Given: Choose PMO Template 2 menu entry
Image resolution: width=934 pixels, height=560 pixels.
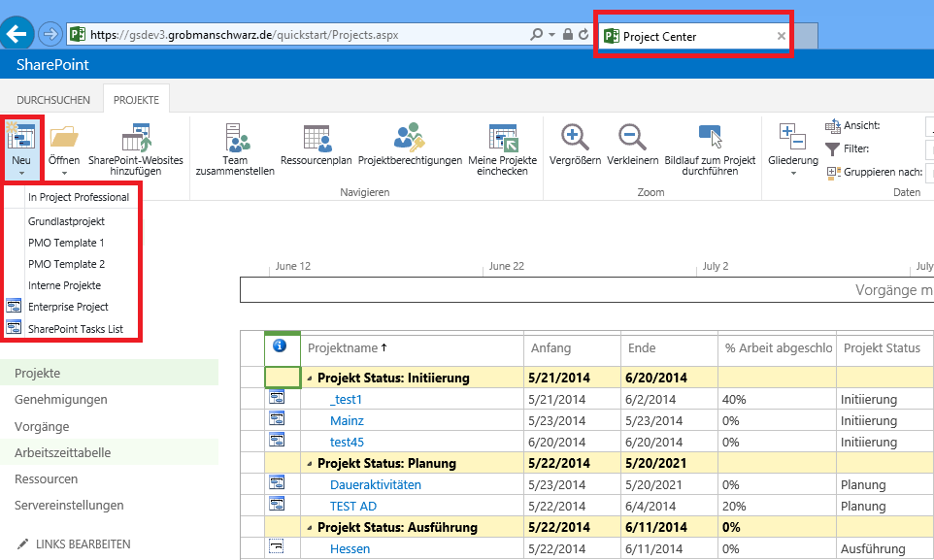Looking at the screenshot, I should (66, 264).
